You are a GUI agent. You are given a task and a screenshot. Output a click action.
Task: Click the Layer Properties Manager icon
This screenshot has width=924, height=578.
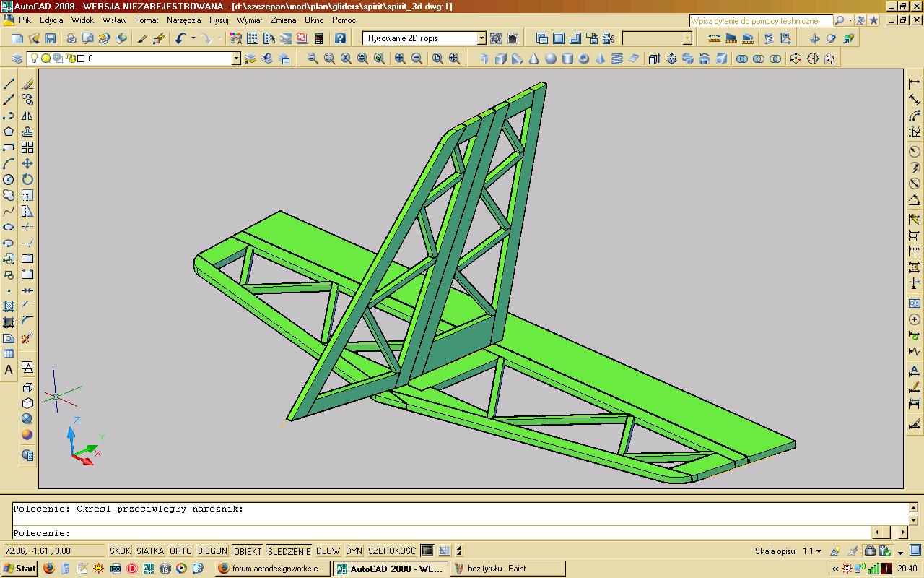click(17, 59)
